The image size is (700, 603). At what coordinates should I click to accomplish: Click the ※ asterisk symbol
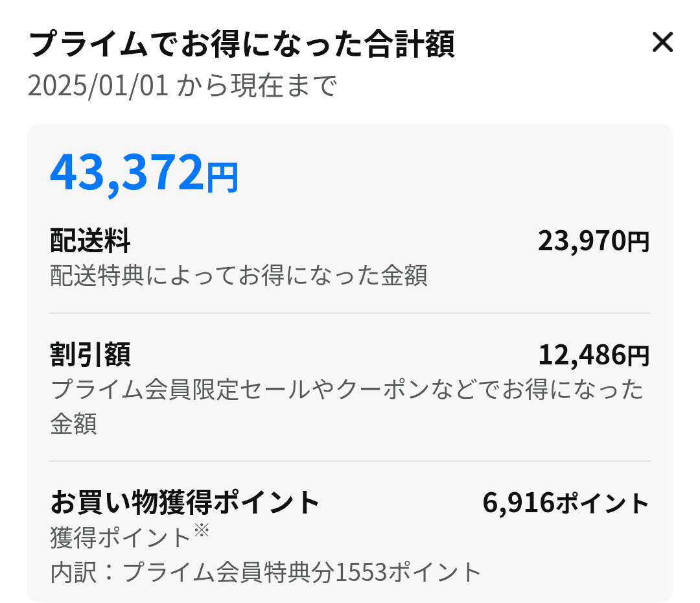pyautogui.click(x=201, y=530)
